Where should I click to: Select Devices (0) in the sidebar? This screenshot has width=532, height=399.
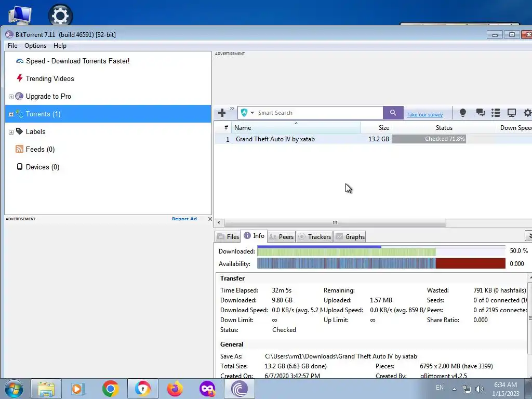point(43,167)
